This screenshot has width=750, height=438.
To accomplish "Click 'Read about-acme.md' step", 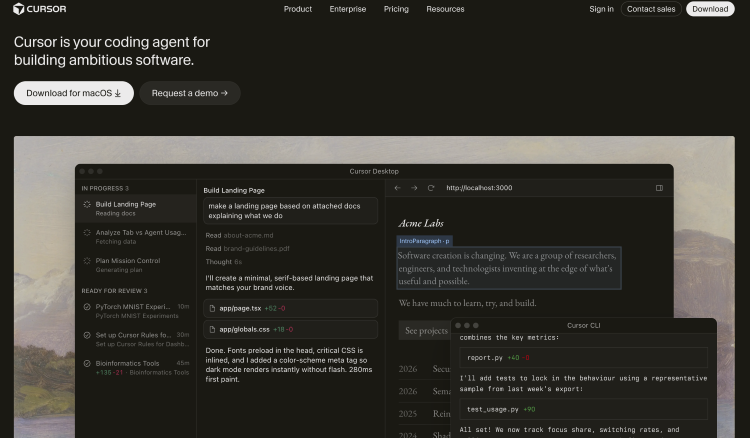I will click(240, 235).
